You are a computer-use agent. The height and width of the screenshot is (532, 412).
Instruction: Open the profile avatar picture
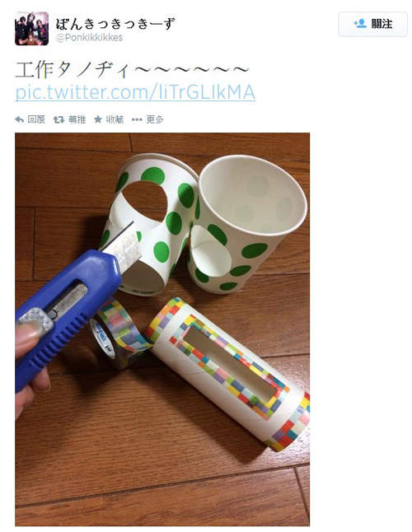(x=31, y=29)
